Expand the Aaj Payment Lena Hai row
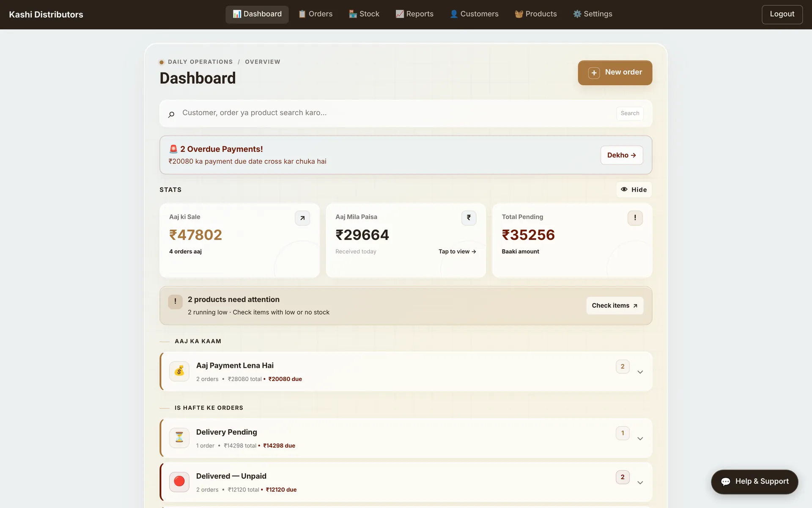The height and width of the screenshot is (508, 812). pos(640,372)
